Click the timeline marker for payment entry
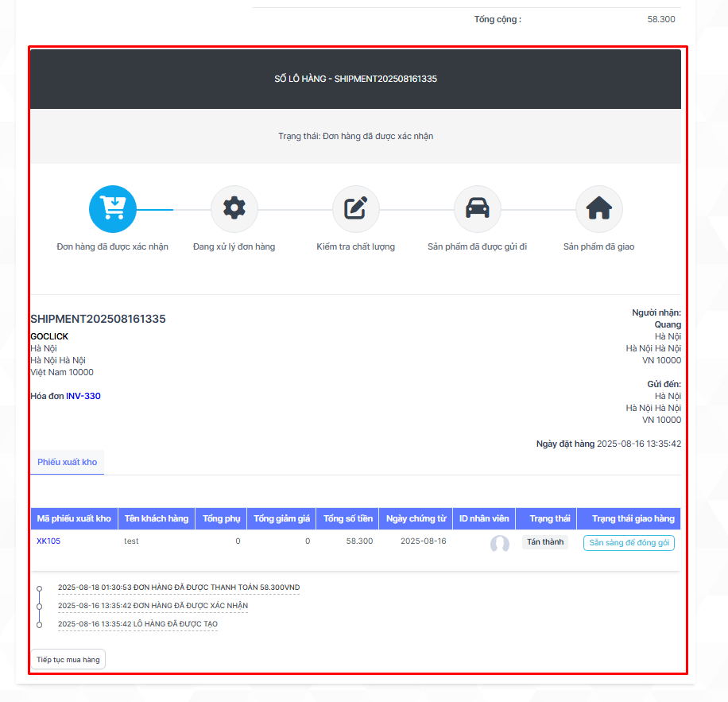728x702 pixels. pos(40,589)
